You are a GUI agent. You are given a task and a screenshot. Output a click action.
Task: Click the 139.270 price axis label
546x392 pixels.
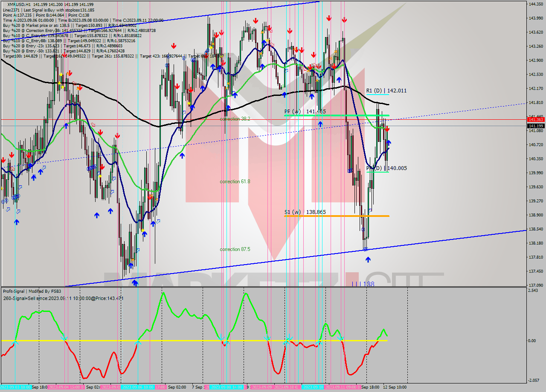(x=535, y=201)
